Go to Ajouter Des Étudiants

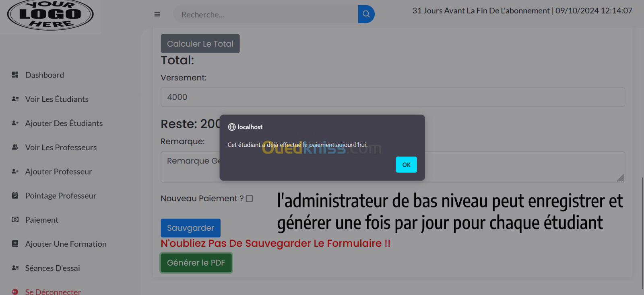click(x=64, y=123)
